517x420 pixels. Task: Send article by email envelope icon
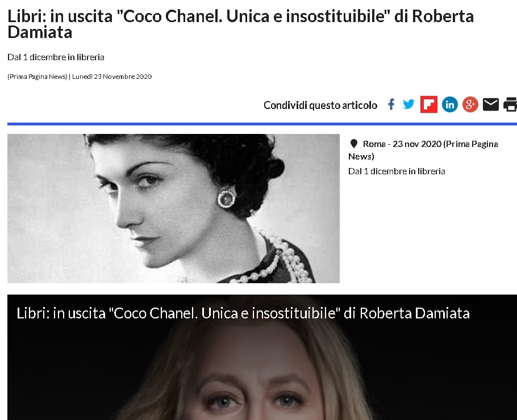(x=491, y=104)
